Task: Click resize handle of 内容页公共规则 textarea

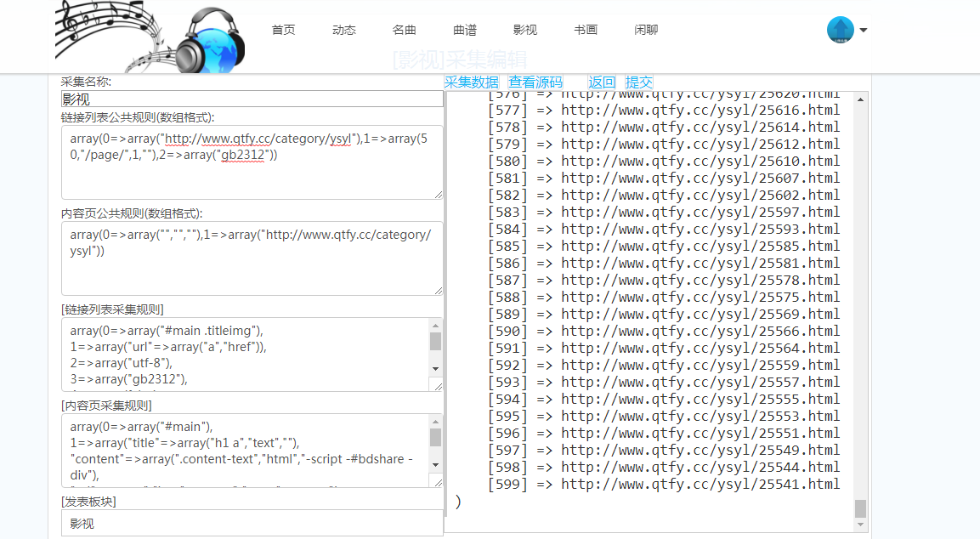Action: [438, 290]
